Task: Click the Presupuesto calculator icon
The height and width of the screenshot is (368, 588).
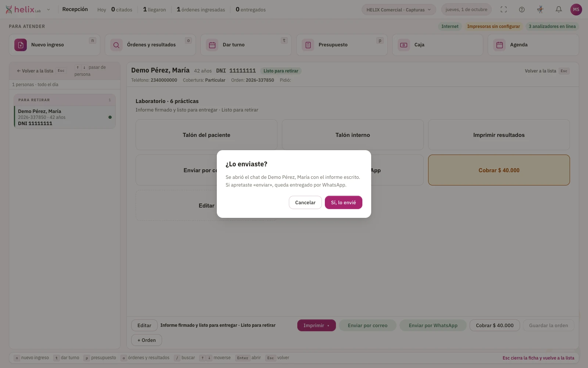Action: 308,45
